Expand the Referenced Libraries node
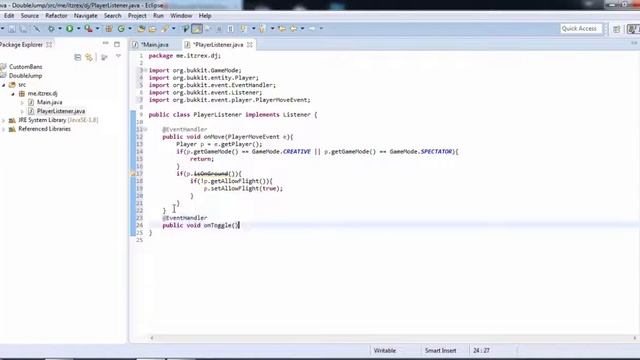This screenshot has height=360, width=640. pyautogui.click(x=4, y=129)
